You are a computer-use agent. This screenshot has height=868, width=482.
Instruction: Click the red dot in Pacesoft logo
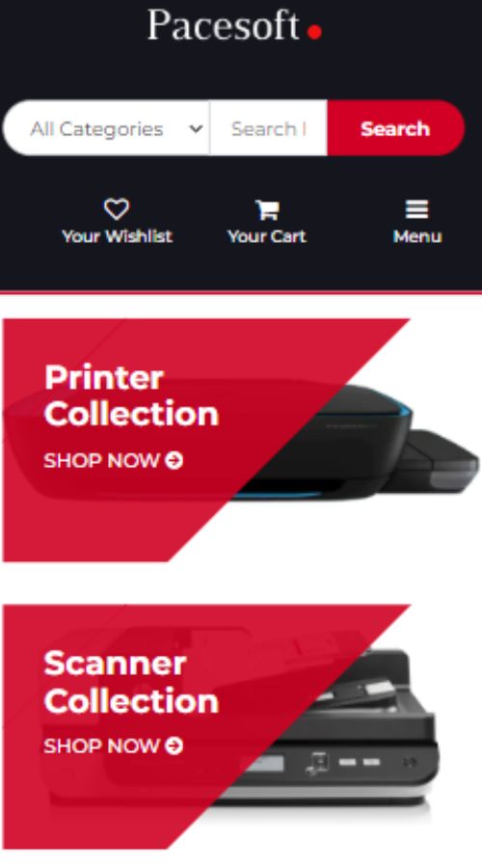pos(314,32)
